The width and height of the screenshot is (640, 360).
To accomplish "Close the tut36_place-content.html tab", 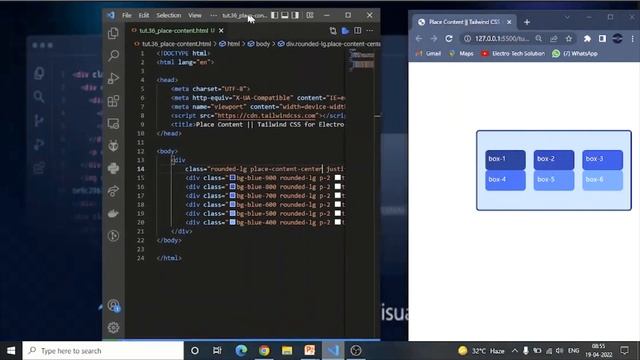I will coord(221,31).
